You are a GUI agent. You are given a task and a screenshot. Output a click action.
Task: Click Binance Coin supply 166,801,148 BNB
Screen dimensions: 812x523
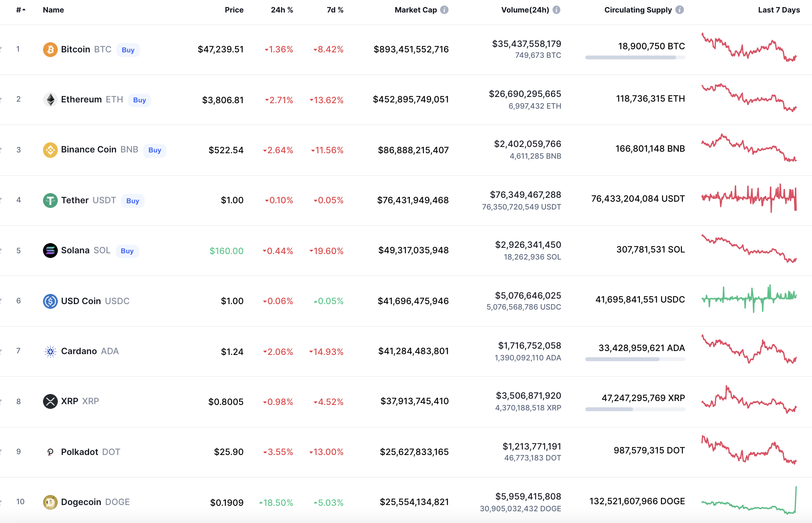pos(650,149)
